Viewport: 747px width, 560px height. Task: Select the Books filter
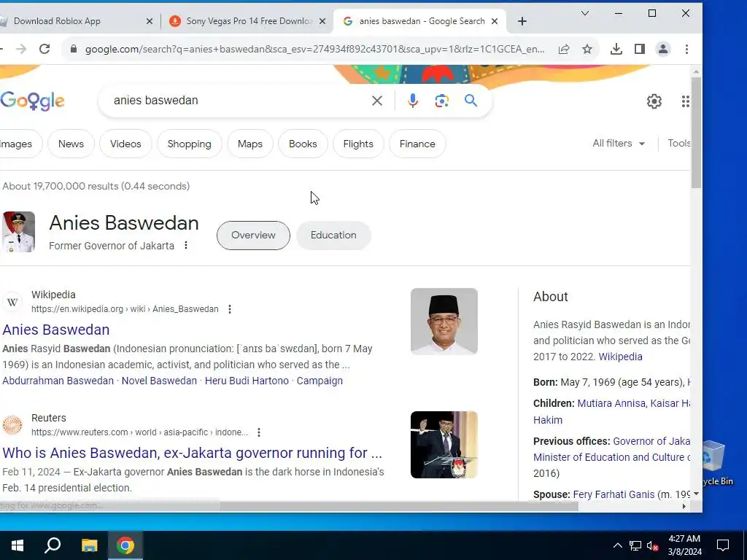point(303,144)
